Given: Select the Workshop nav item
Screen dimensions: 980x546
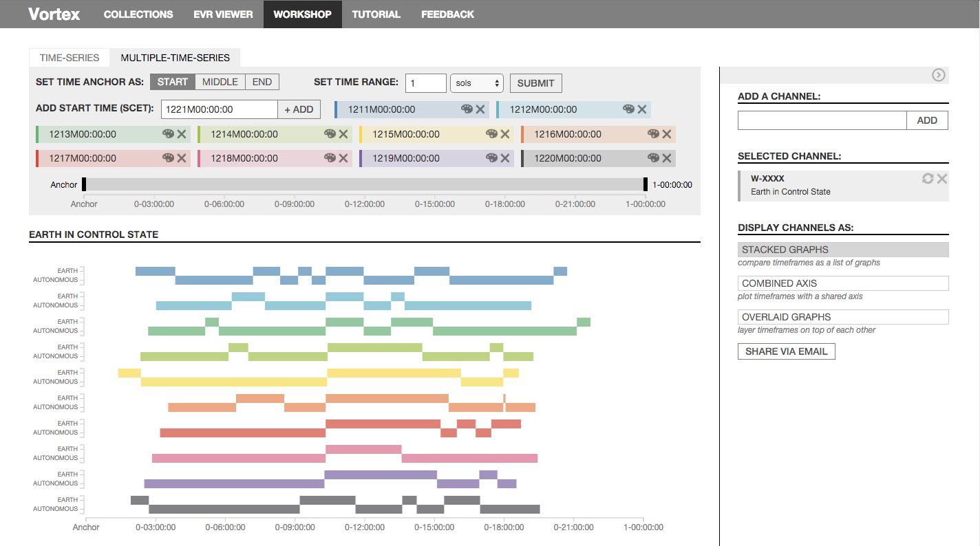Looking at the screenshot, I should coord(302,14).
